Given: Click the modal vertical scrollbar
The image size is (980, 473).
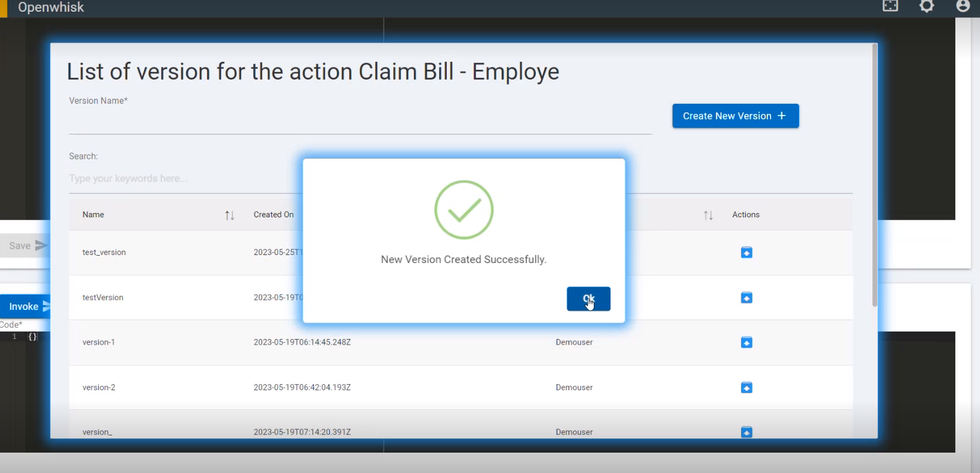Looking at the screenshot, I should [874, 175].
